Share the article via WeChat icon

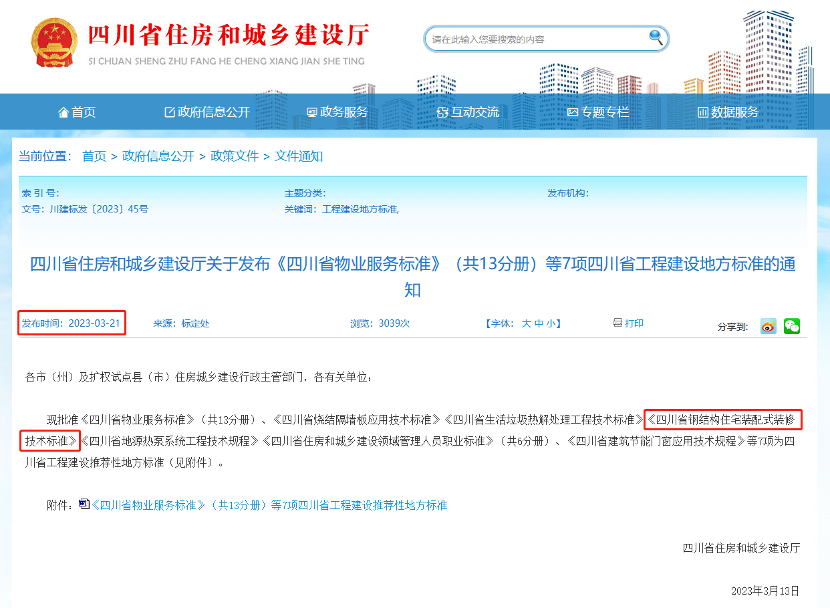pyautogui.click(x=791, y=326)
